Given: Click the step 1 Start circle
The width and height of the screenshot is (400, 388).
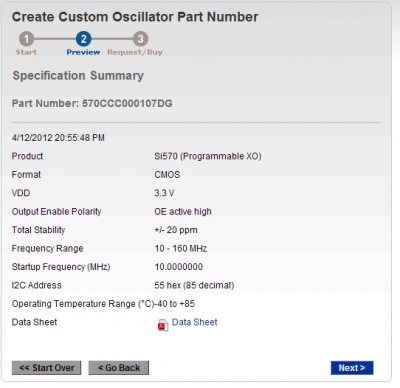Looking at the screenshot, I should pyautogui.click(x=26, y=39).
